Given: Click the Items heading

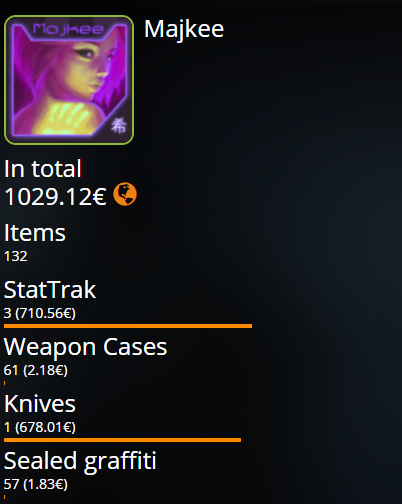Looking at the screenshot, I should click(35, 233).
